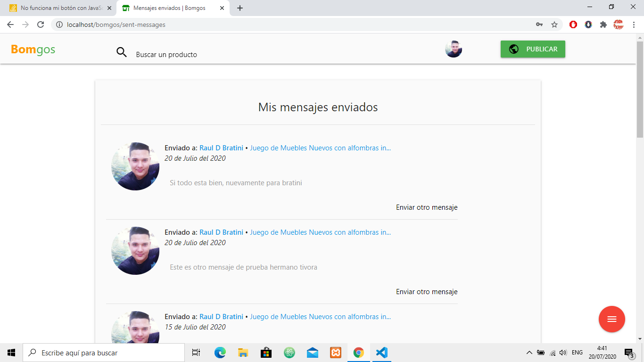Open Mail app from taskbar
Screen dimensions: 644x362
point(313,353)
